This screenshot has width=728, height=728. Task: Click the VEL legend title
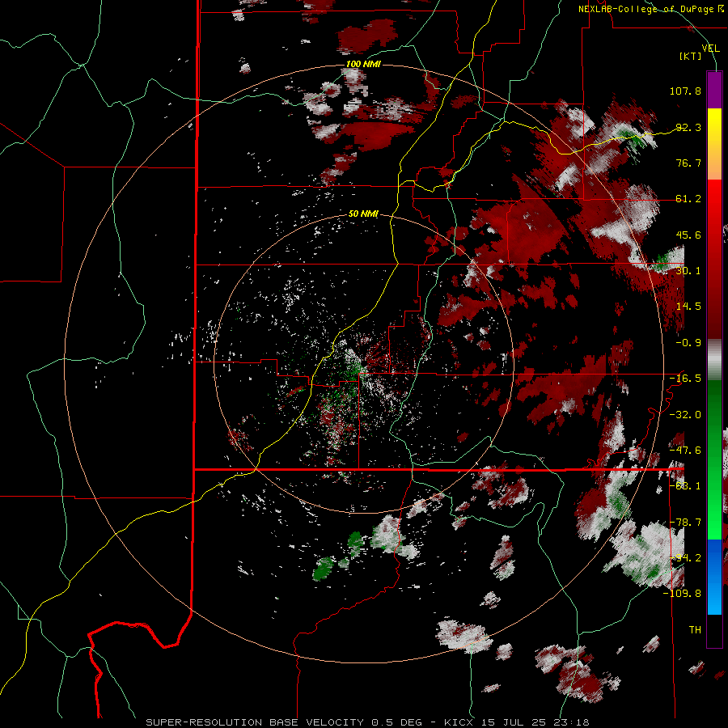[x=710, y=49]
